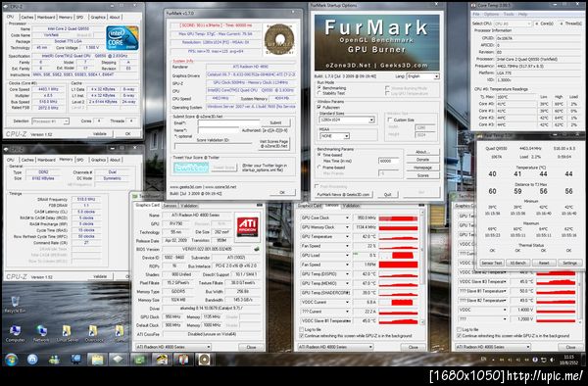Select Time-based benchmarking option
Image resolution: width=588 pixels, height=386 pixels.
tap(319, 155)
